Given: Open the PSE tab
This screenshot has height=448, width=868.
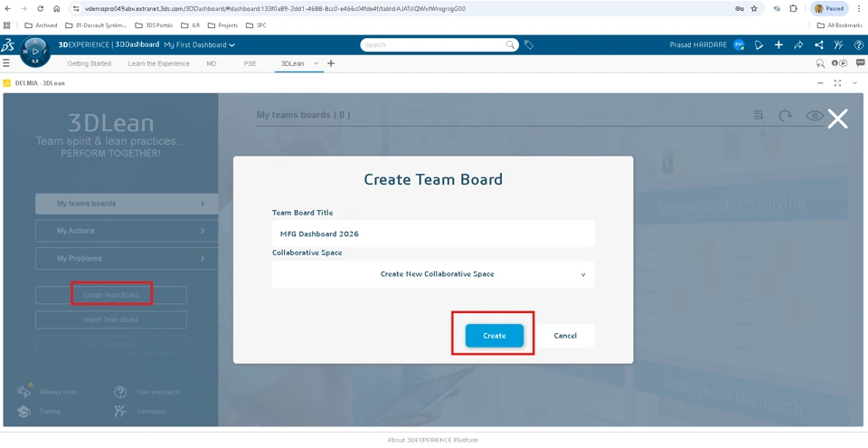Looking at the screenshot, I should (250, 63).
